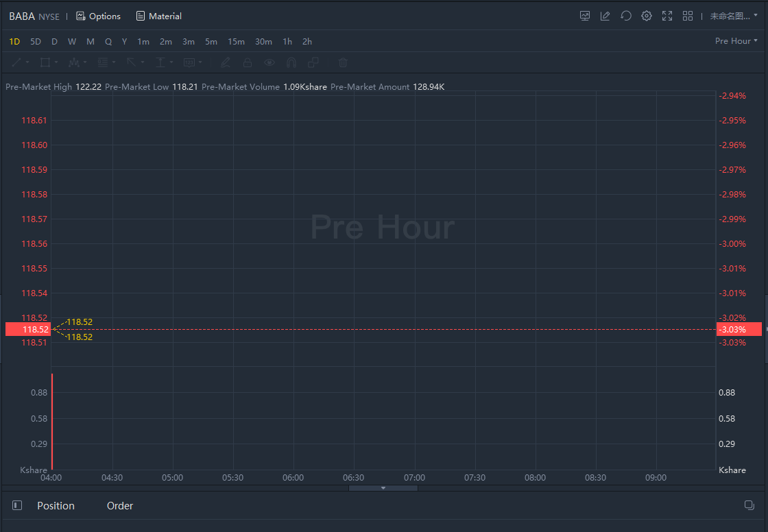The height and width of the screenshot is (532, 768).
Task: Choose the 5m interval
Action: (211, 42)
